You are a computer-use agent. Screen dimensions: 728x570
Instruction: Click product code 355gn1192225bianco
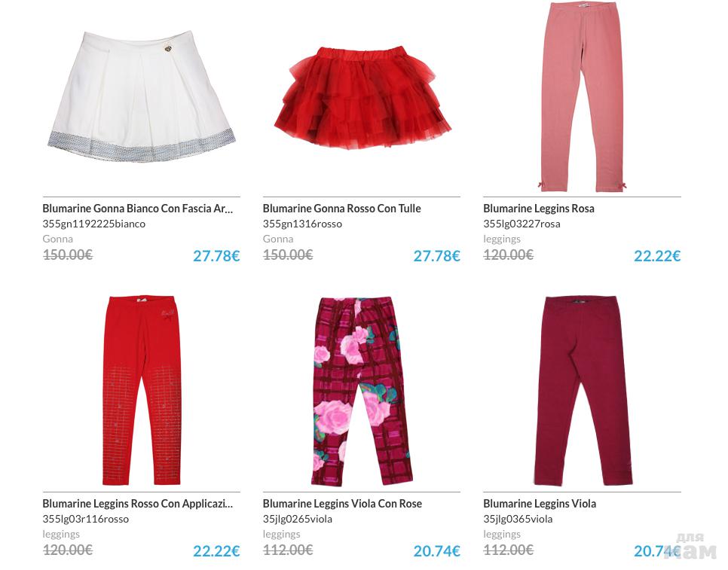[93, 224]
